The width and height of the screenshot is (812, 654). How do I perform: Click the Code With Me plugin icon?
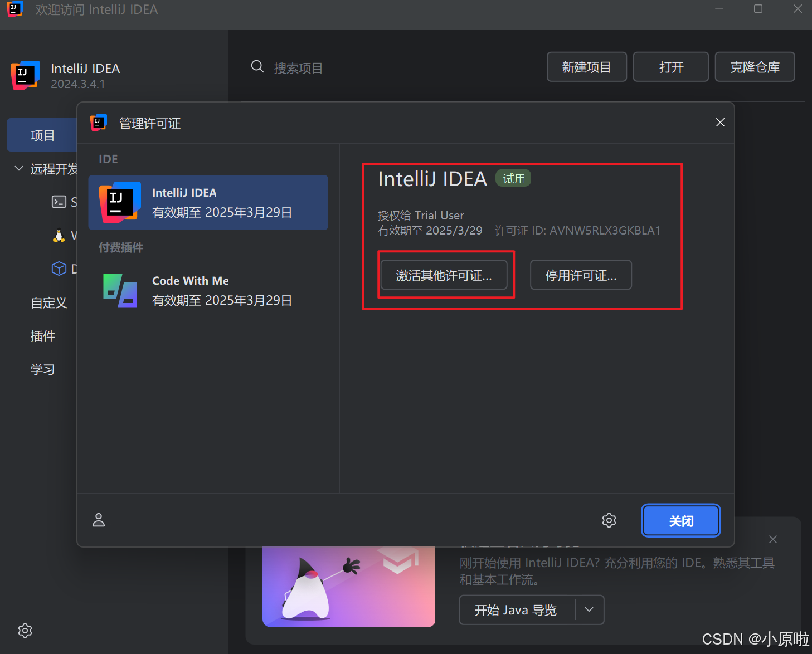[x=120, y=290]
